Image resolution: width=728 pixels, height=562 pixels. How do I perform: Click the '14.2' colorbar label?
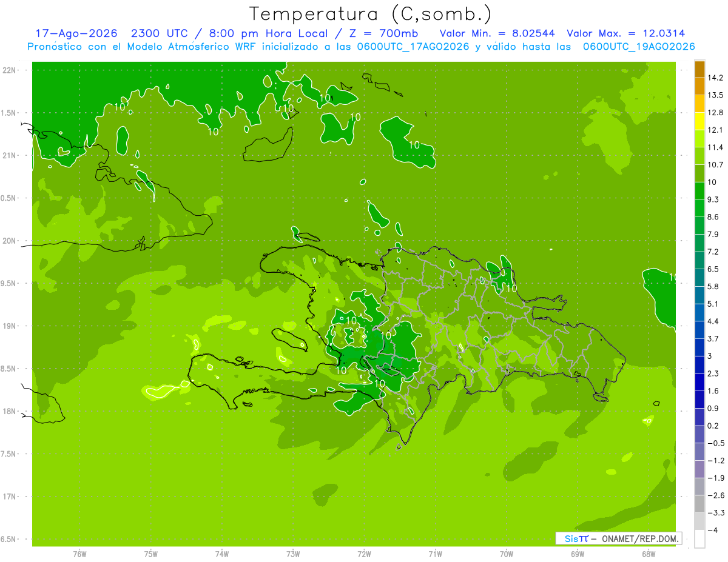click(x=715, y=78)
